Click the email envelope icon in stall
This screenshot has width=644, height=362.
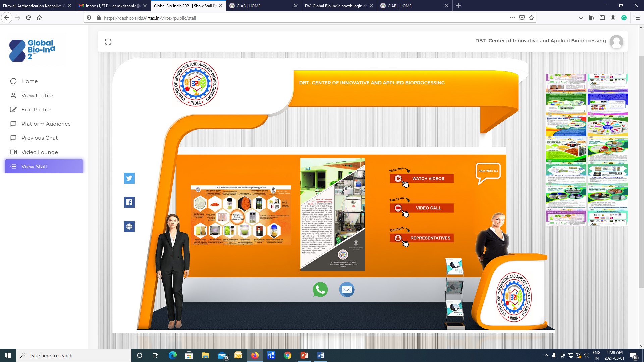[x=347, y=290]
